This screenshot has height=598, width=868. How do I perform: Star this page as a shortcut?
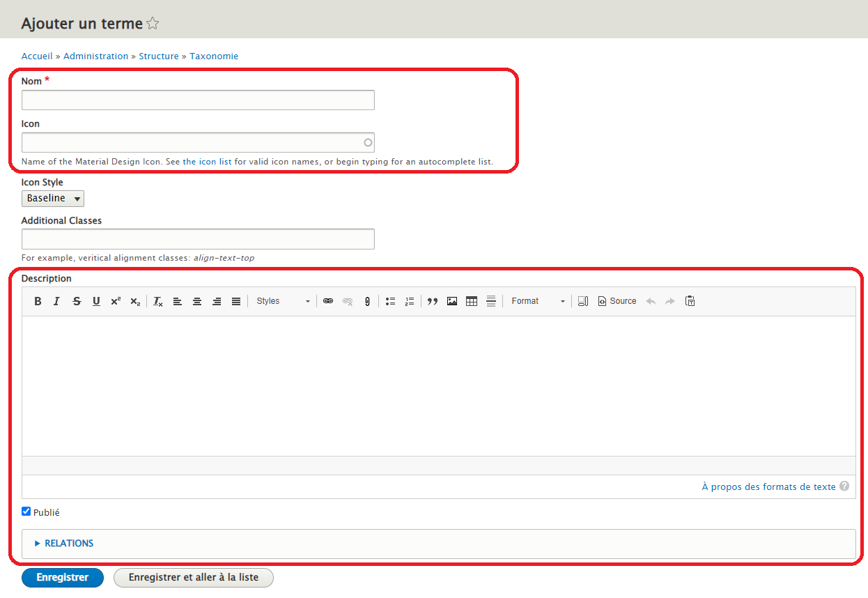point(153,24)
